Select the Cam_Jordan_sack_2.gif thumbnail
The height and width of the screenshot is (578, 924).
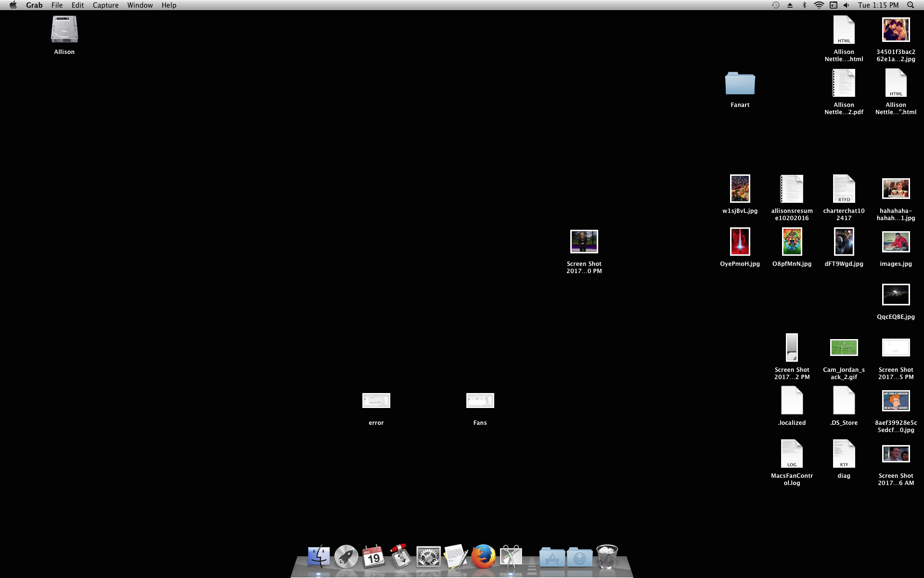click(844, 347)
